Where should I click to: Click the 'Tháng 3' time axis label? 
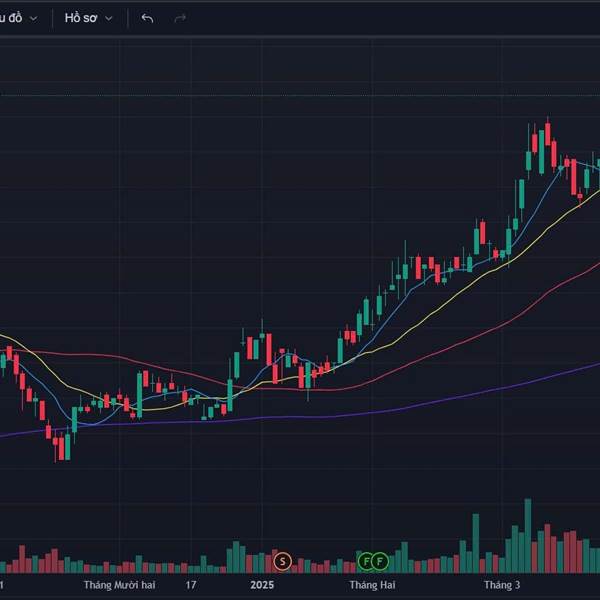click(x=502, y=585)
